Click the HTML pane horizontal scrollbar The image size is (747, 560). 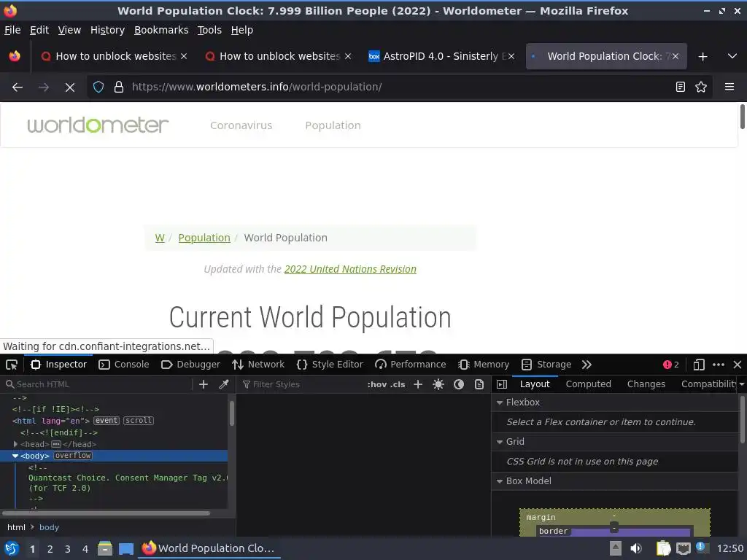click(106, 513)
